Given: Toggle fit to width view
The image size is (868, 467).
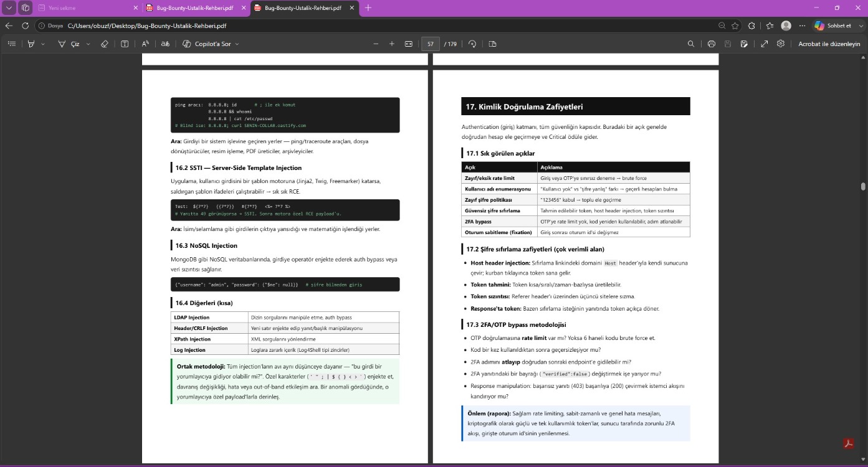Looking at the screenshot, I should tap(409, 44).
